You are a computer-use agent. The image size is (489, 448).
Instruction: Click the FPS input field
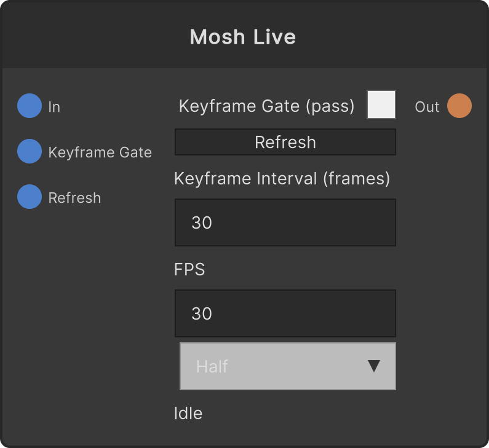click(x=285, y=313)
